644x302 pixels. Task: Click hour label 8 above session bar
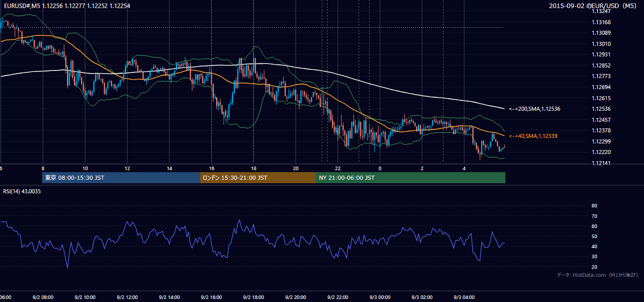coord(43,168)
